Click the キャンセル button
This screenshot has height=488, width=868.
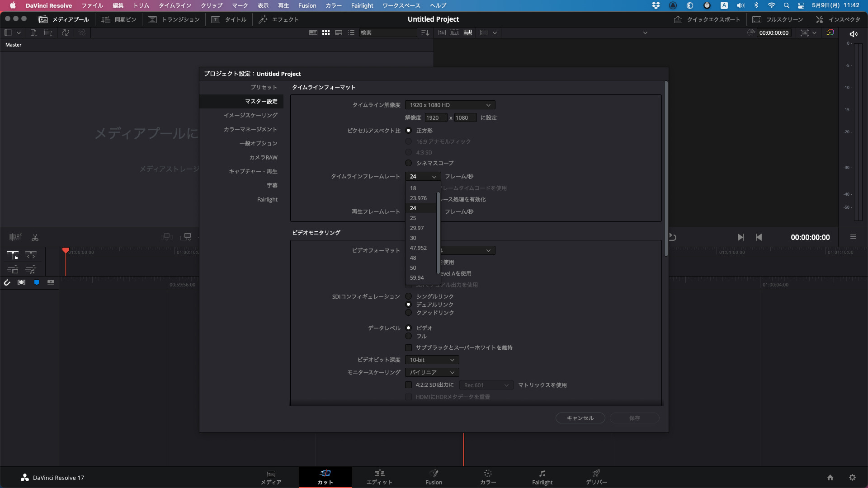click(x=580, y=418)
